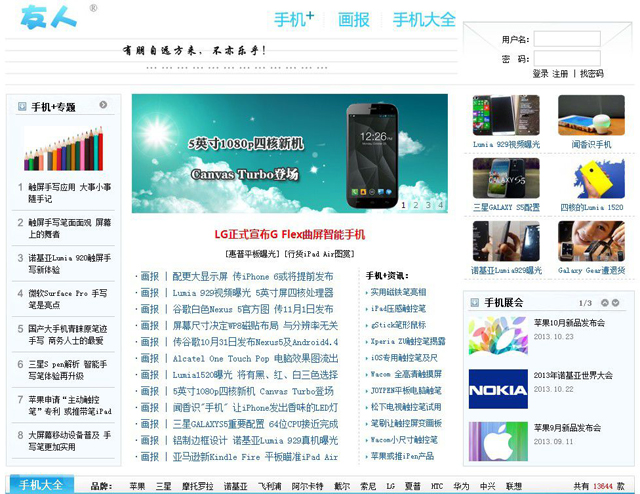The width and height of the screenshot is (640, 494).
Task: Switch banner to slide 2
Action: (x=416, y=205)
